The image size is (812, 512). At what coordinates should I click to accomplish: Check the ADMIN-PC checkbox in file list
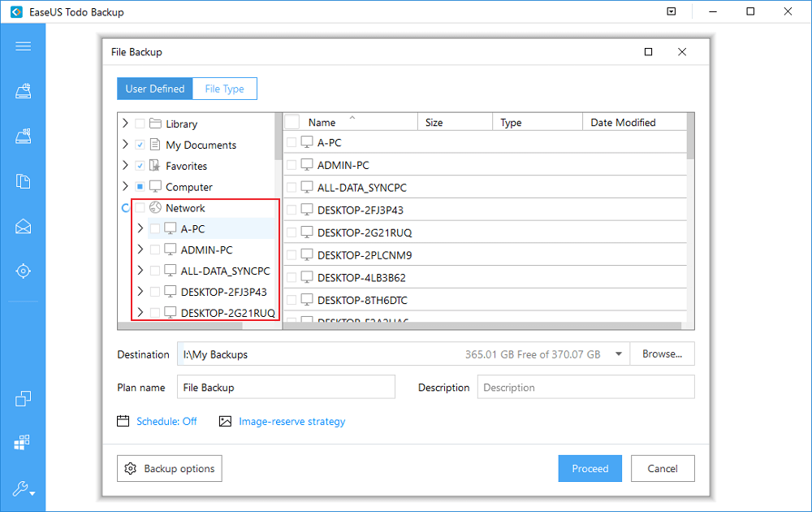click(292, 165)
